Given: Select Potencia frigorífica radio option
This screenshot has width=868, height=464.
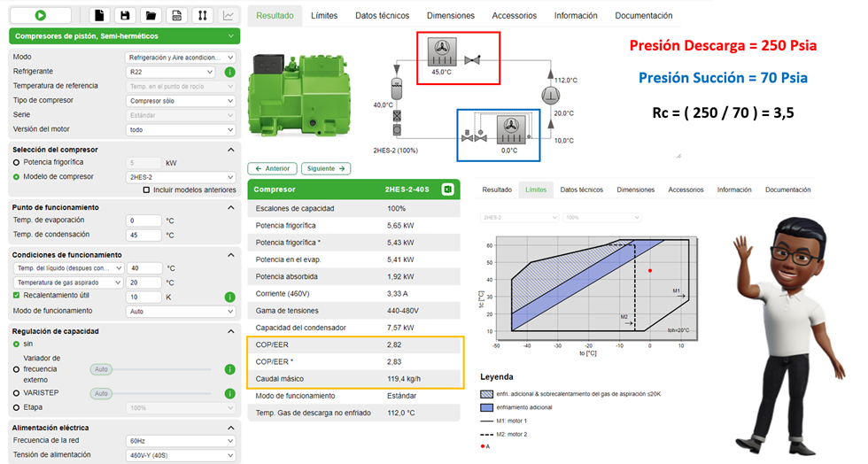Looking at the screenshot, I should 16,162.
